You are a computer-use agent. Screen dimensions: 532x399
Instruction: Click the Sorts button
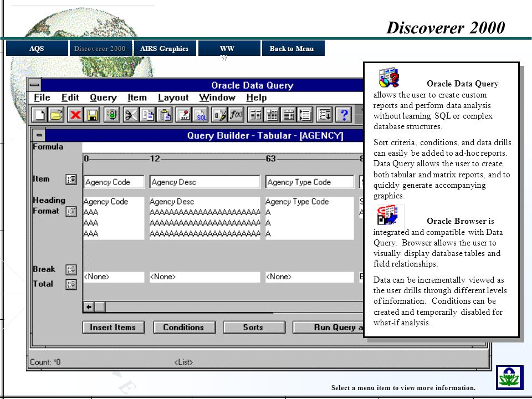[x=254, y=328]
